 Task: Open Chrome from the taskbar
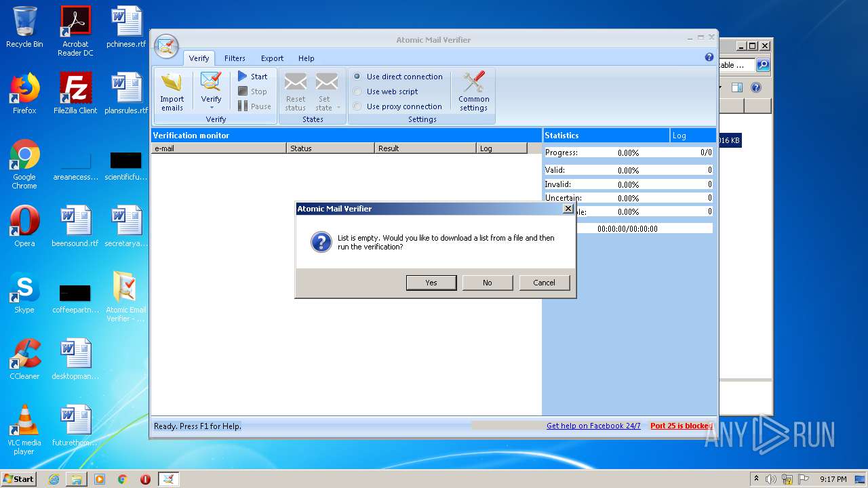pyautogui.click(x=123, y=479)
